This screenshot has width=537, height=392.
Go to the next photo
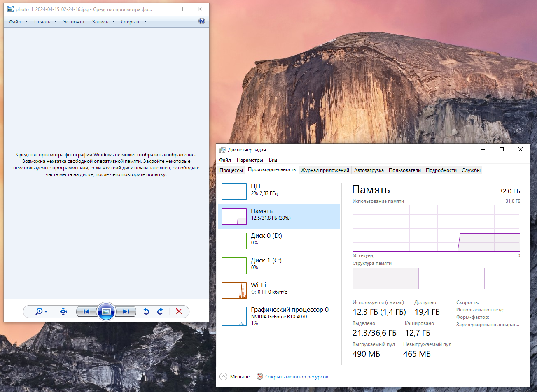click(x=126, y=312)
